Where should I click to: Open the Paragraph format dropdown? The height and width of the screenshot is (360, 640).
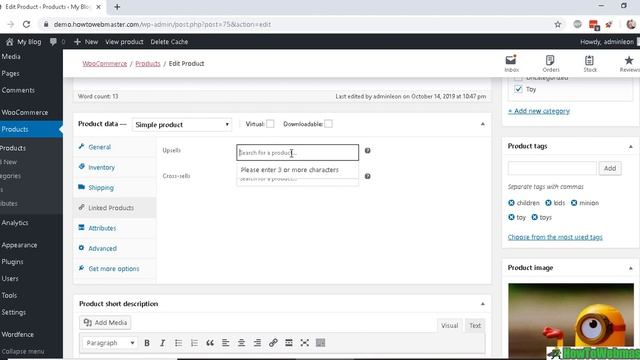point(109,343)
